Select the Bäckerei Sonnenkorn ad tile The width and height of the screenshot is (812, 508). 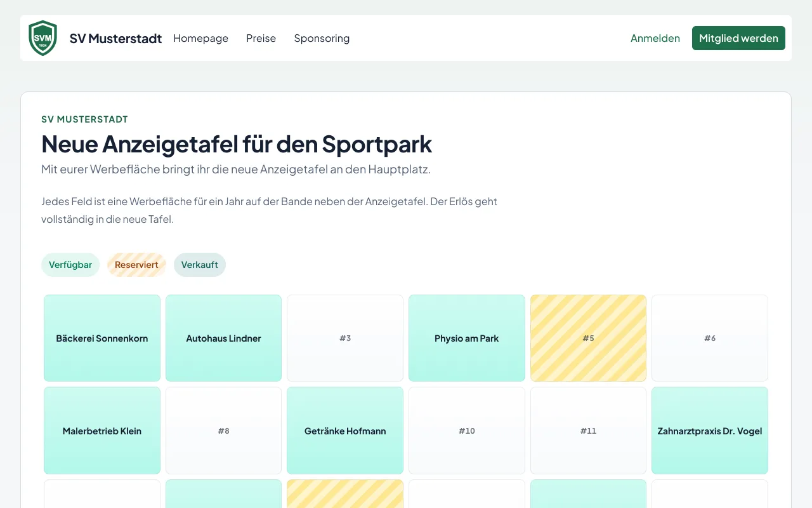click(x=102, y=338)
